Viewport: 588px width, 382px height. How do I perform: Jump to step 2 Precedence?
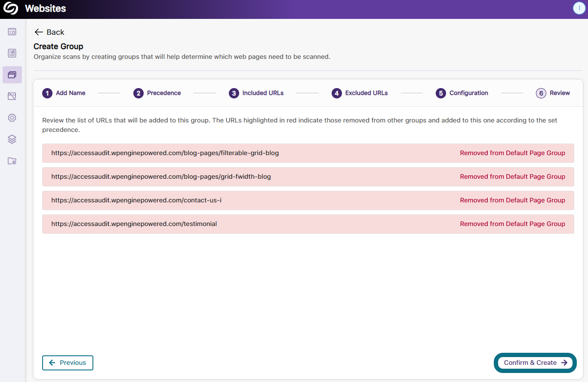[x=157, y=93]
